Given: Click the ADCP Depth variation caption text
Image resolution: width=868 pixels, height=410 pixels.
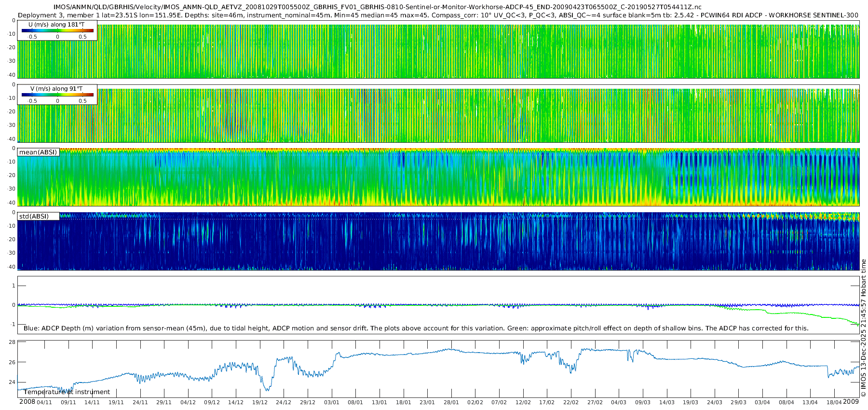Looking at the screenshot, I should click(x=416, y=328).
